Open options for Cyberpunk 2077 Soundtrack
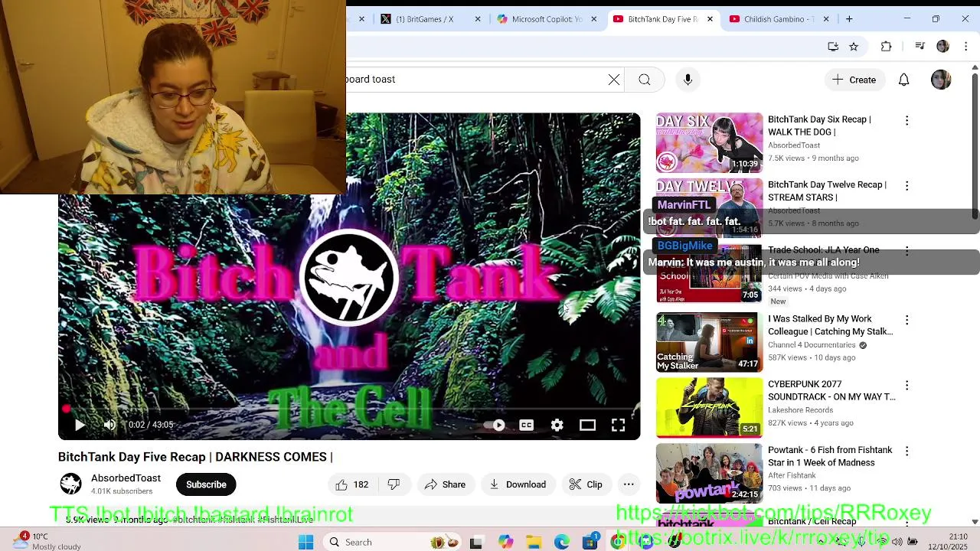This screenshot has width=980, height=551. point(906,385)
